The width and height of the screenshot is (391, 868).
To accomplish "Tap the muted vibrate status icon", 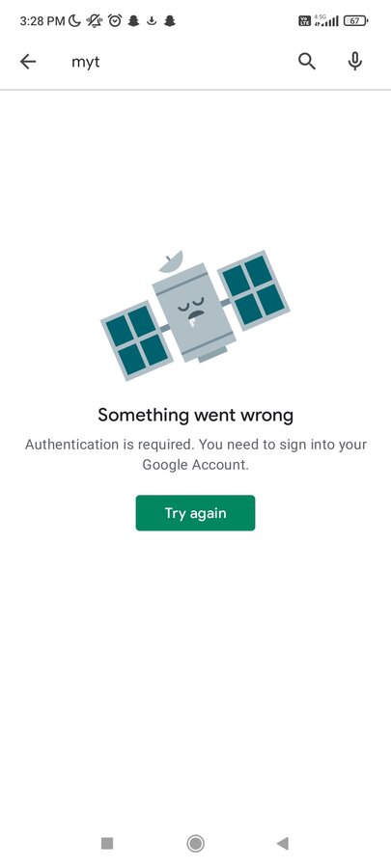I will 95,21.
